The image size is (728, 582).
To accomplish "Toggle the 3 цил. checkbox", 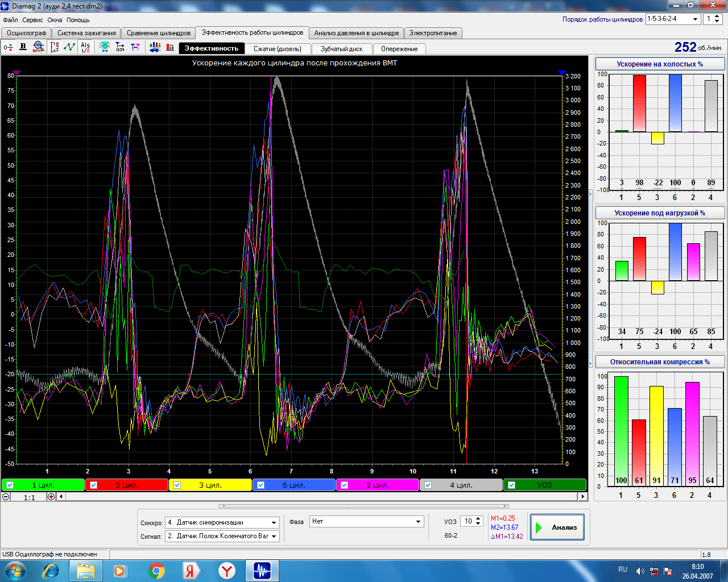I will (x=177, y=485).
